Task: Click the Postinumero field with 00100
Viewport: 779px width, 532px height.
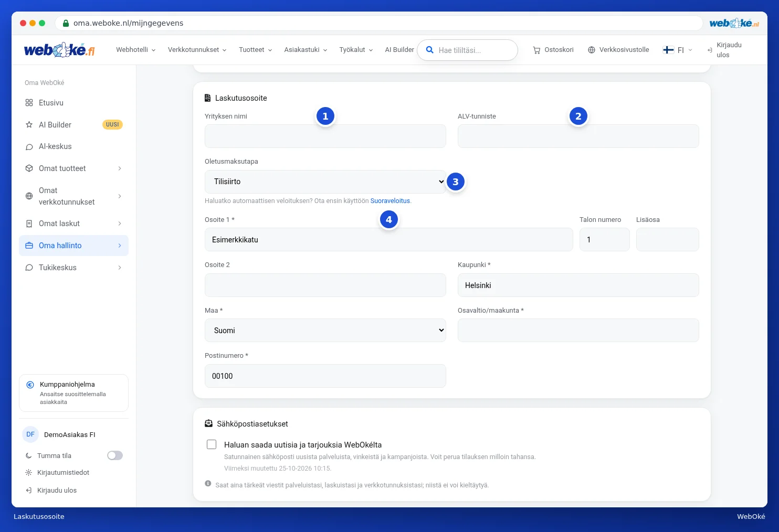Action: coord(325,376)
